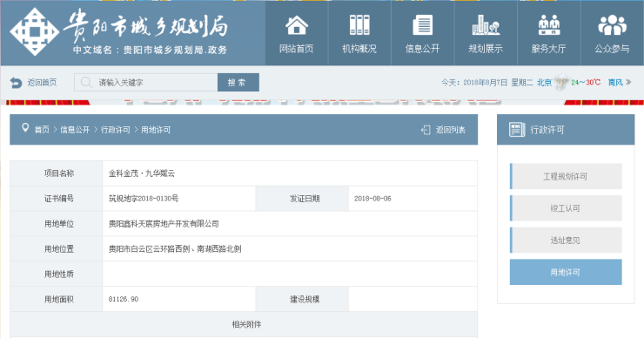Click issue date 2018-08-06
The width and height of the screenshot is (644, 339).
[372, 199]
